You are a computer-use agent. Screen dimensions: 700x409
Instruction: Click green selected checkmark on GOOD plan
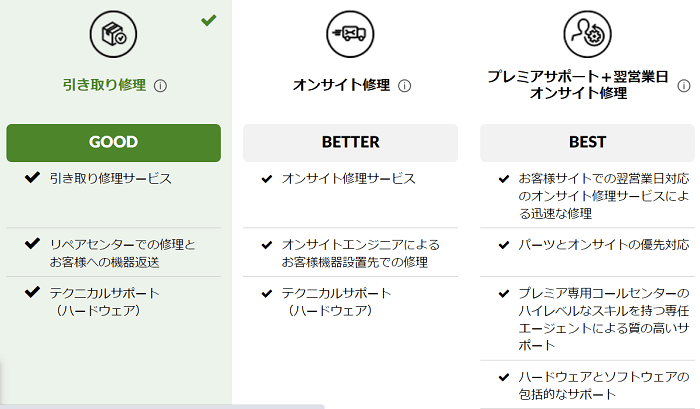click(x=208, y=20)
